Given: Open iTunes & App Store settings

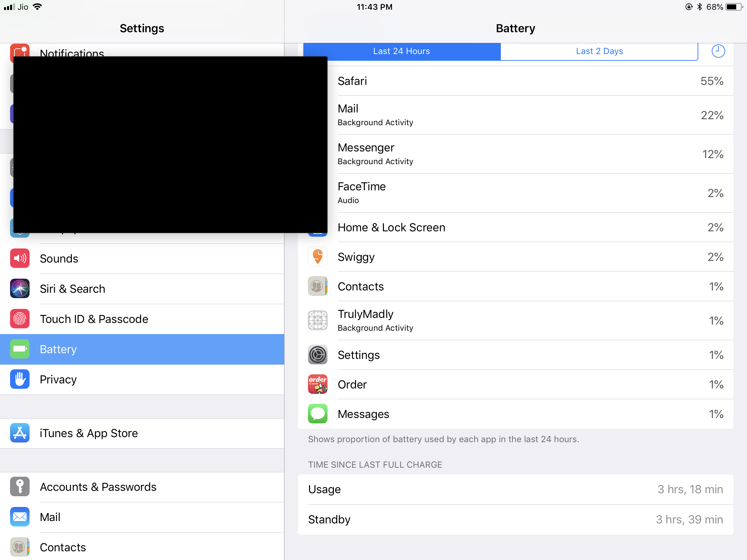Looking at the screenshot, I should pos(142,433).
